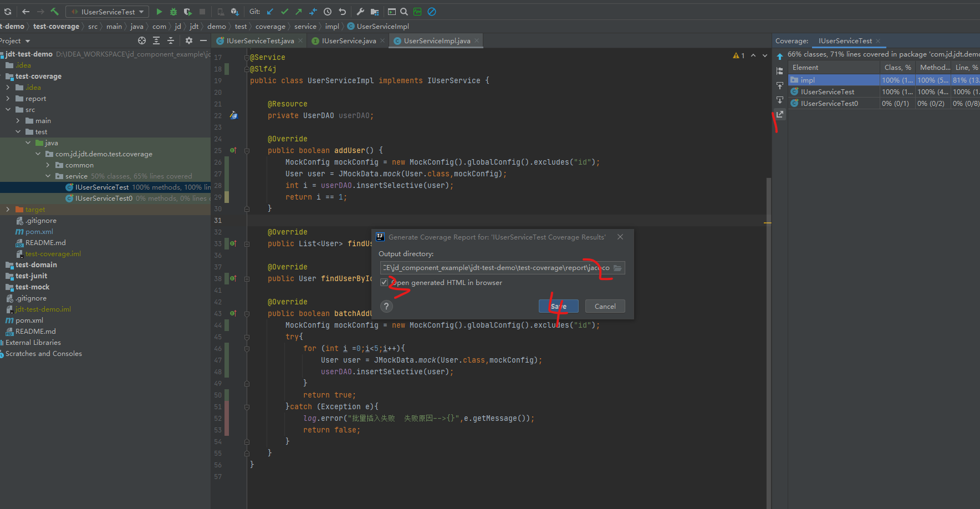Select the UserServiceImpl.java editor tab

(437, 41)
